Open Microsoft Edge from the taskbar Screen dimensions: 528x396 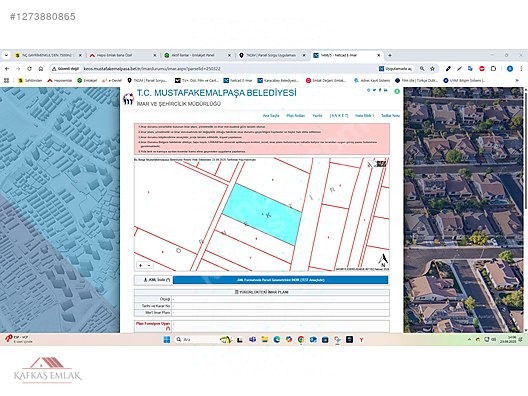click(277, 340)
